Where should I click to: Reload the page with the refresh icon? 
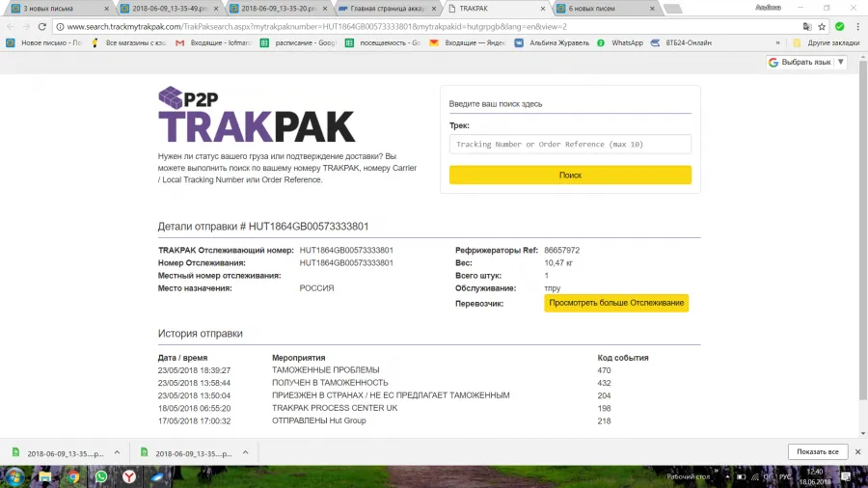click(42, 27)
